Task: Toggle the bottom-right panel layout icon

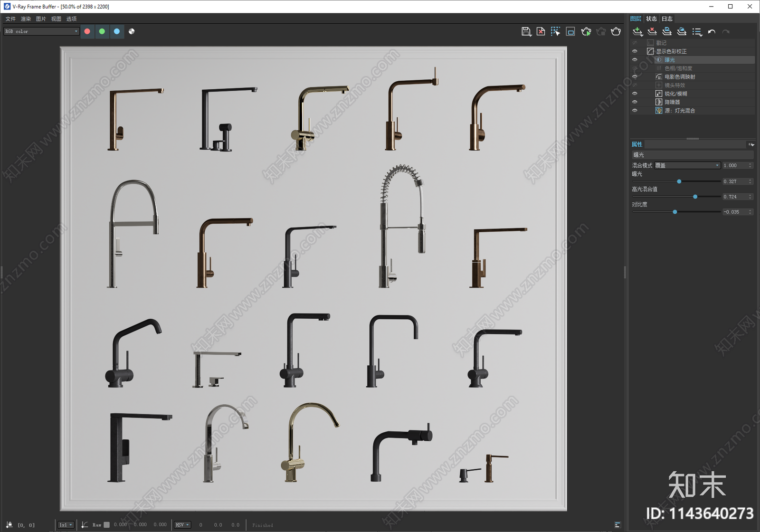Action: 617,525
